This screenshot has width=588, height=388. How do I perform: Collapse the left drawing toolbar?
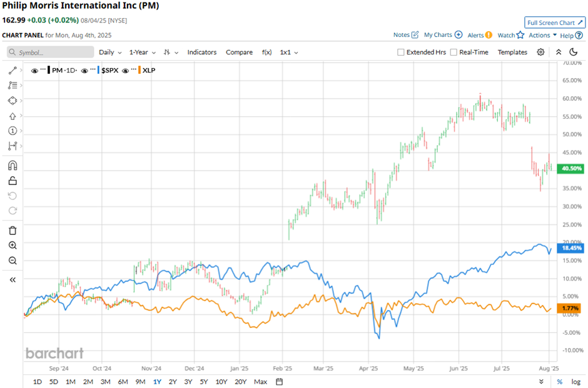pos(13,280)
